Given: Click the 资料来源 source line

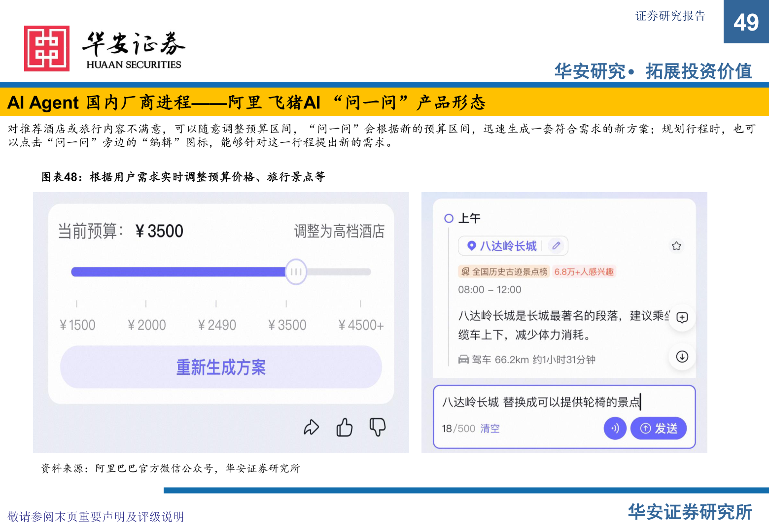Looking at the screenshot, I should click(x=171, y=468).
